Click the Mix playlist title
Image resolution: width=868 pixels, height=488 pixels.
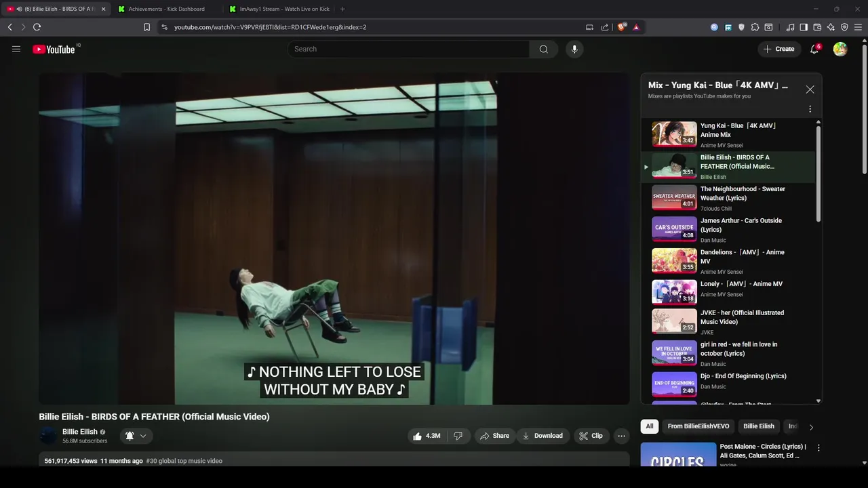718,85
